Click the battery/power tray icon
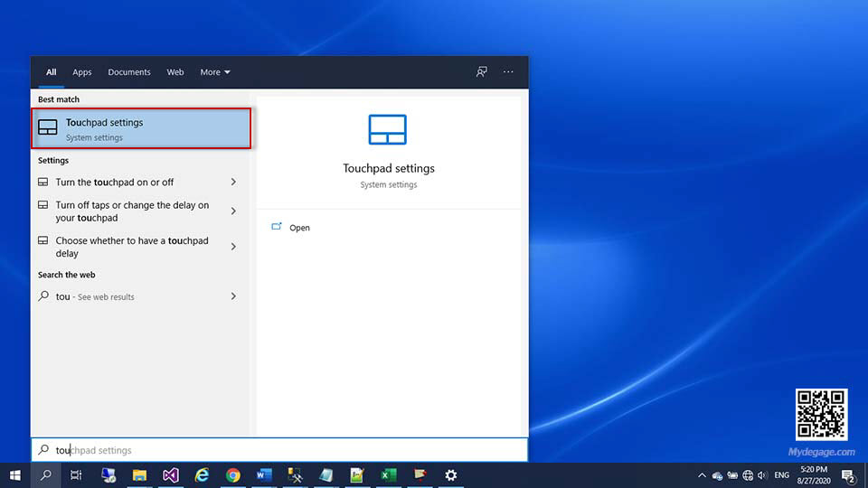The height and width of the screenshot is (488, 868). click(x=732, y=475)
